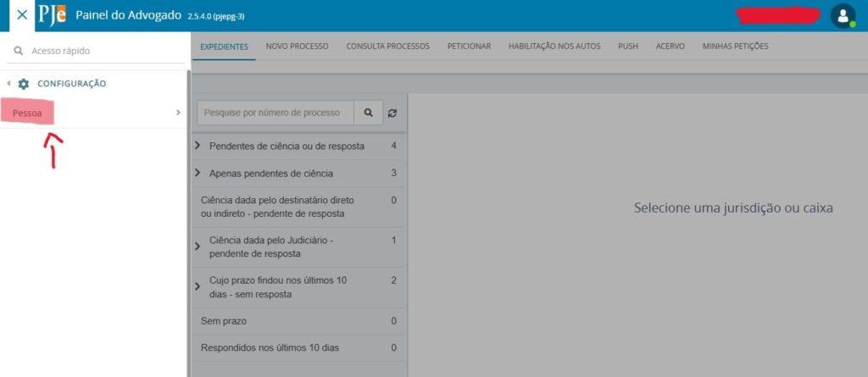The width and height of the screenshot is (868, 377).
Task: Switch to the Expedientes tab
Action: 224,47
